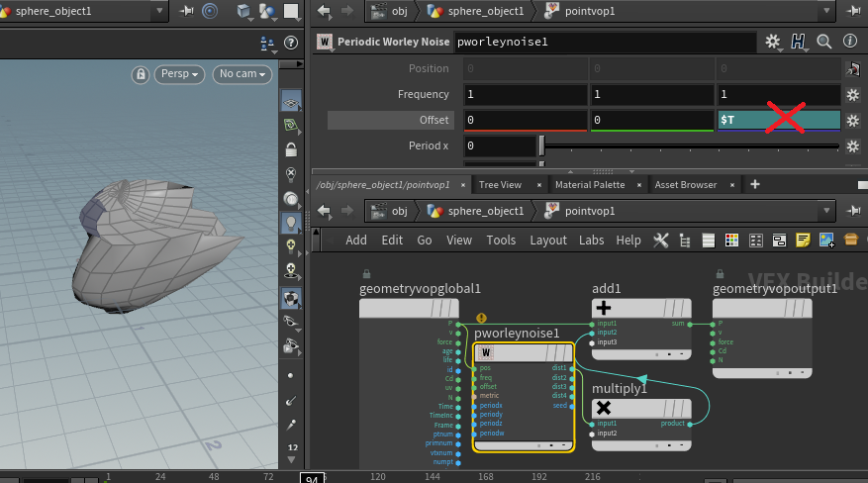Open the No cam camera dropdown
The height and width of the screenshot is (483, 868).
click(241, 74)
